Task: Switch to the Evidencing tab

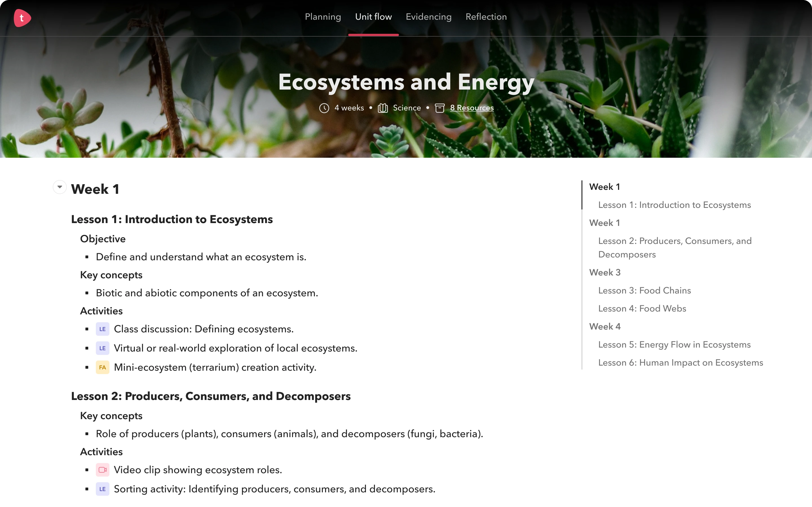Action: coord(429,16)
